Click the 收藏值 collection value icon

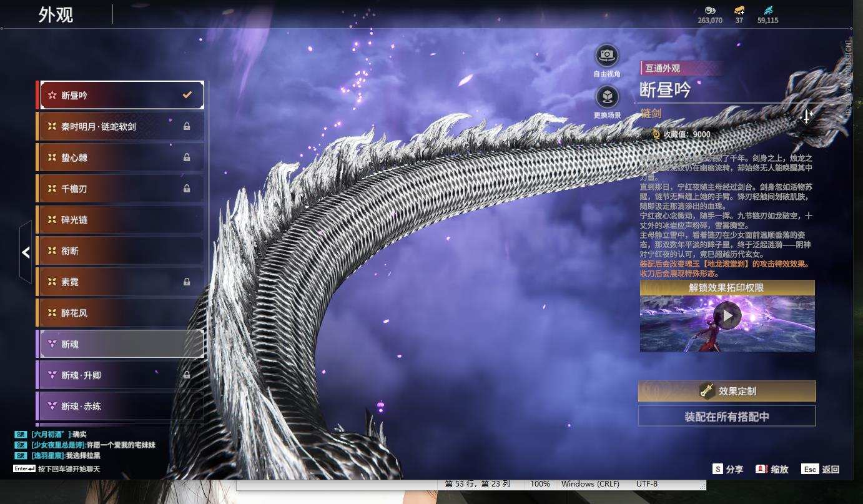656,134
